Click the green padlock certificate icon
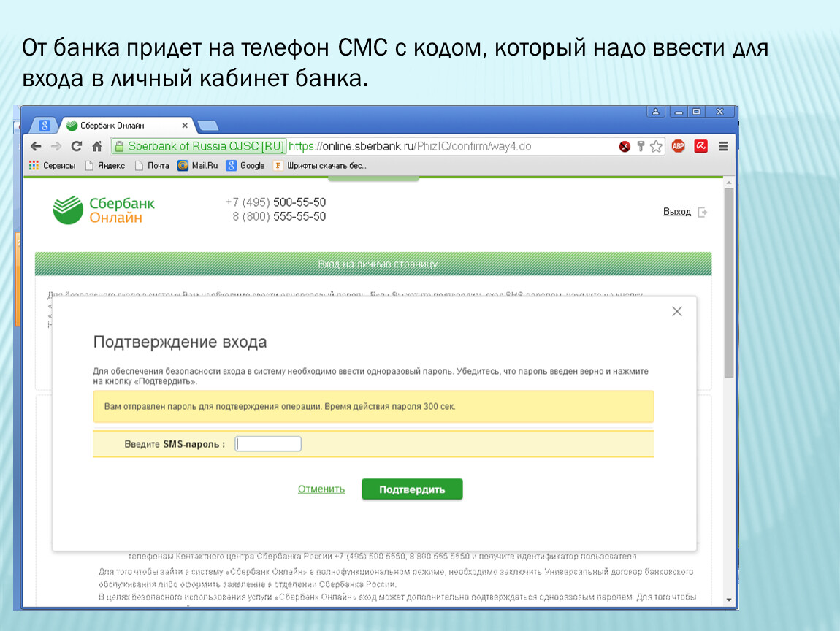840x631 pixels. pos(119,146)
